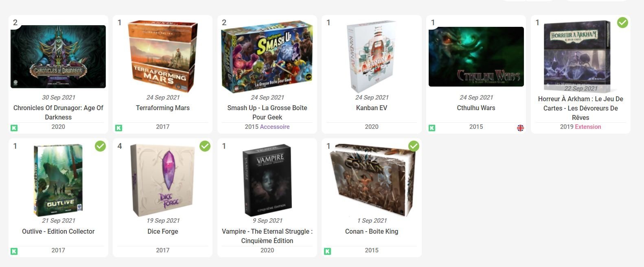The height and width of the screenshot is (267, 644).
Task: Toggle the green checkmark on Outlive card
Action: coord(100,146)
